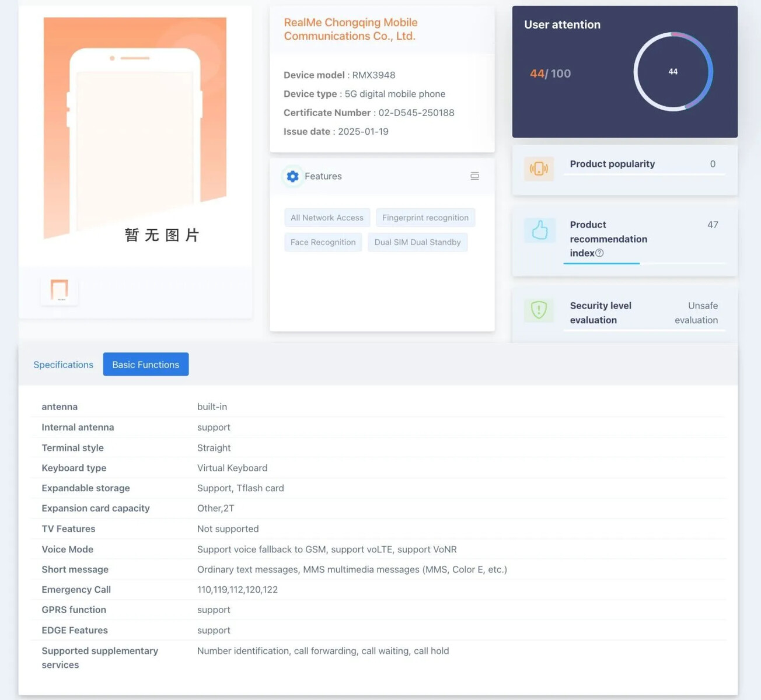The width and height of the screenshot is (761, 700).
Task: Click the green shield security icon
Action: [x=539, y=310]
